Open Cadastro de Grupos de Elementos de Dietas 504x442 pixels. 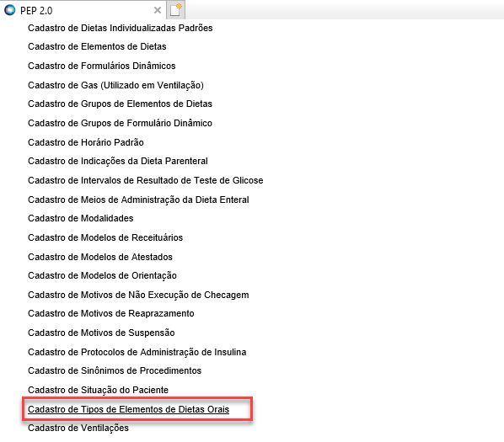coord(120,104)
